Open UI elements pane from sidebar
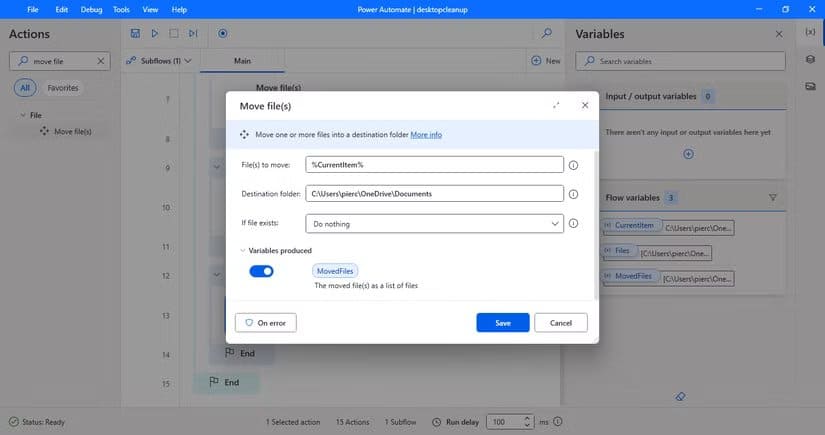 pyautogui.click(x=810, y=59)
